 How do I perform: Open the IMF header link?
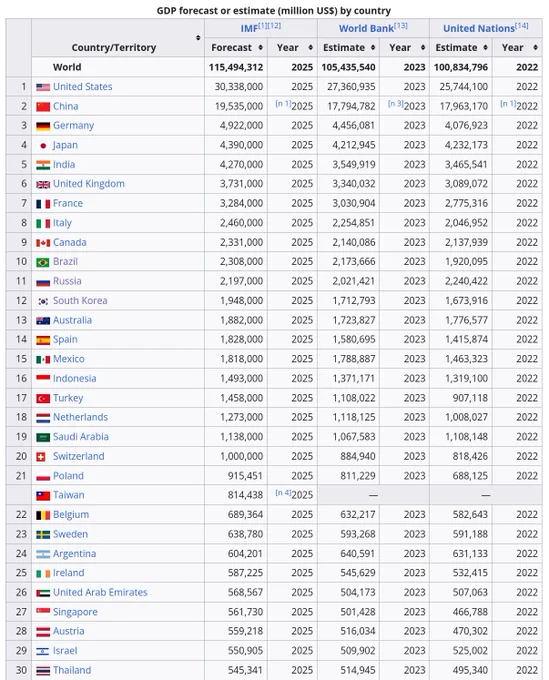(x=249, y=29)
